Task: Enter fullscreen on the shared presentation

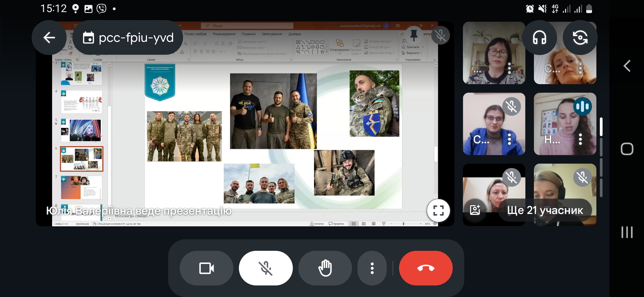Action: [x=438, y=210]
